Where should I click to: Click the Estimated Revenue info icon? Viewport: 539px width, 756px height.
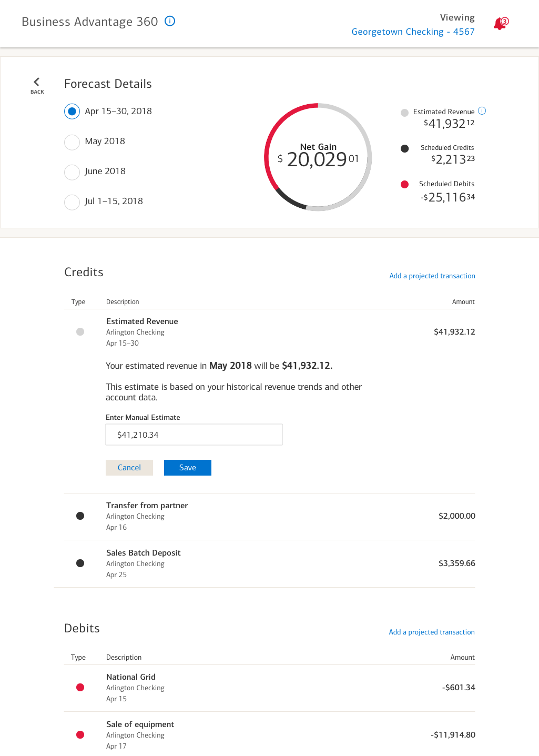click(482, 111)
